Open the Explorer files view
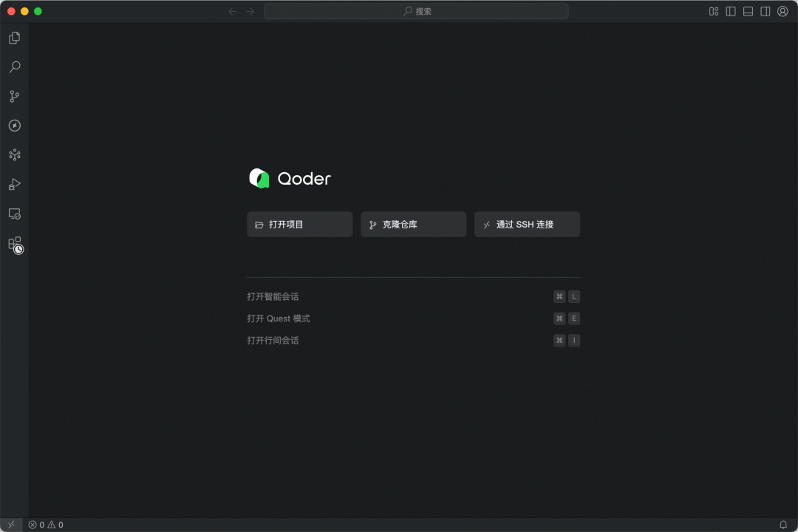This screenshot has height=532, width=798. tap(14, 38)
